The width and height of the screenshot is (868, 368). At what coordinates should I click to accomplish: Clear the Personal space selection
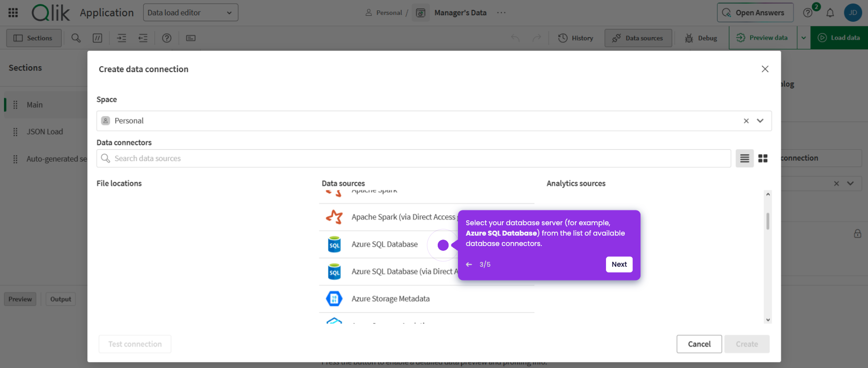pyautogui.click(x=746, y=121)
